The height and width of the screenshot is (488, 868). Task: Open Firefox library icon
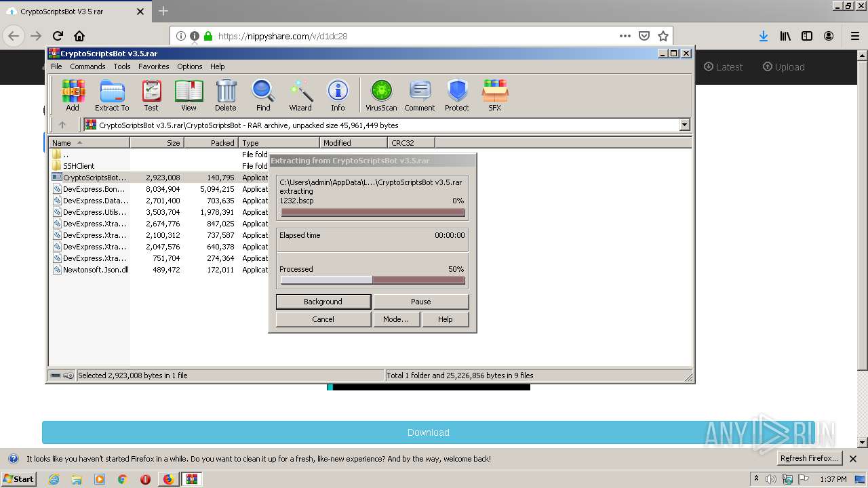coord(785,36)
